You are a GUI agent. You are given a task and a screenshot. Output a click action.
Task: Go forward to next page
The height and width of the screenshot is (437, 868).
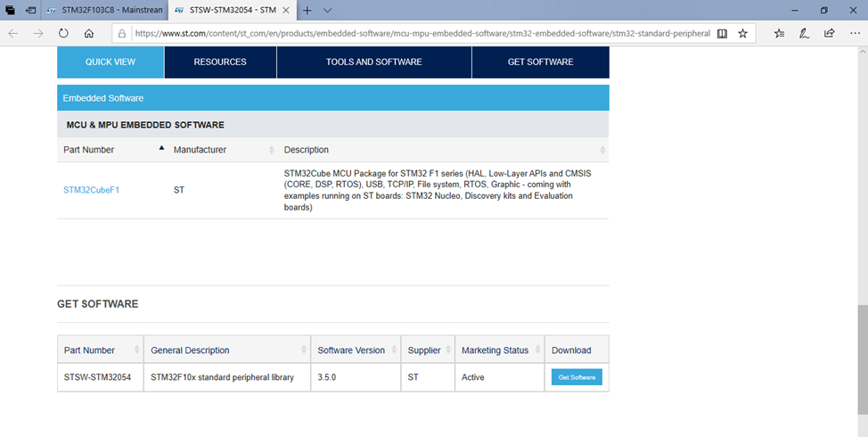click(38, 33)
